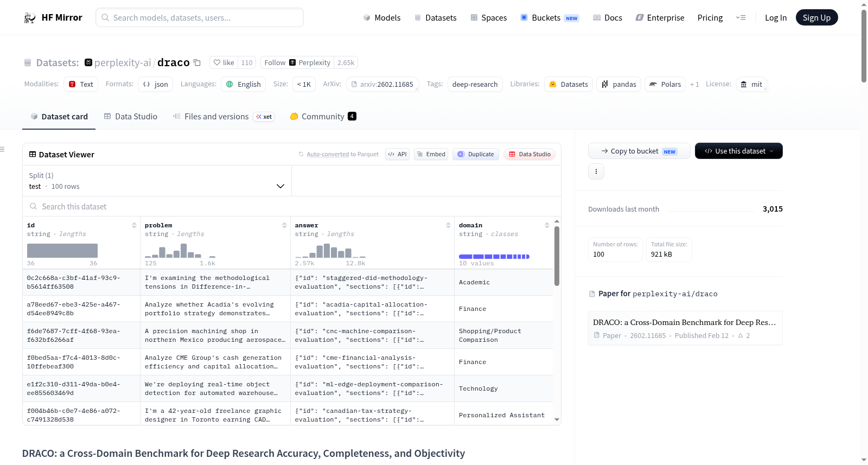The image size is (868, 465).
Task: Open the Community tab
Action: pyautogui.click(x=323, y=117)
